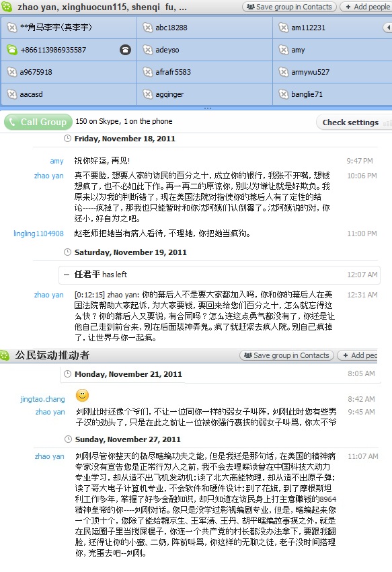Click the clock icon by Friday, November 18, 2011
392x572 pixels.
67,138
